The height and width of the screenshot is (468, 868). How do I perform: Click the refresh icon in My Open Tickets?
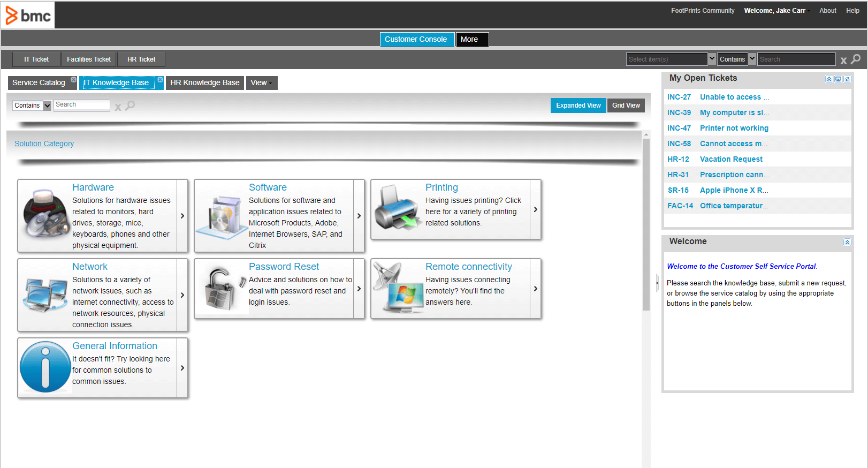pyautogui.click(x=847, y=79)
